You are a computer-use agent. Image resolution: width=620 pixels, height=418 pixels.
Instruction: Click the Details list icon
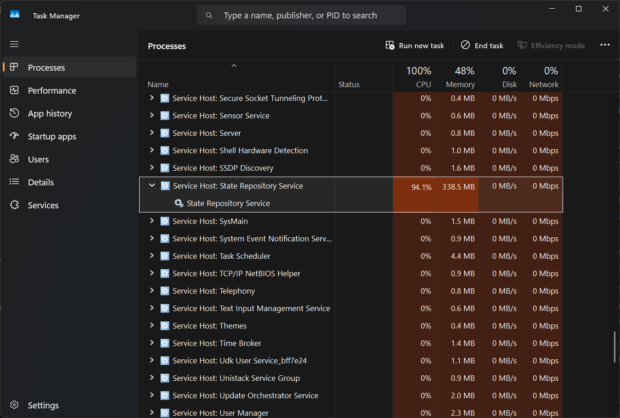click(x=14, y=182)
